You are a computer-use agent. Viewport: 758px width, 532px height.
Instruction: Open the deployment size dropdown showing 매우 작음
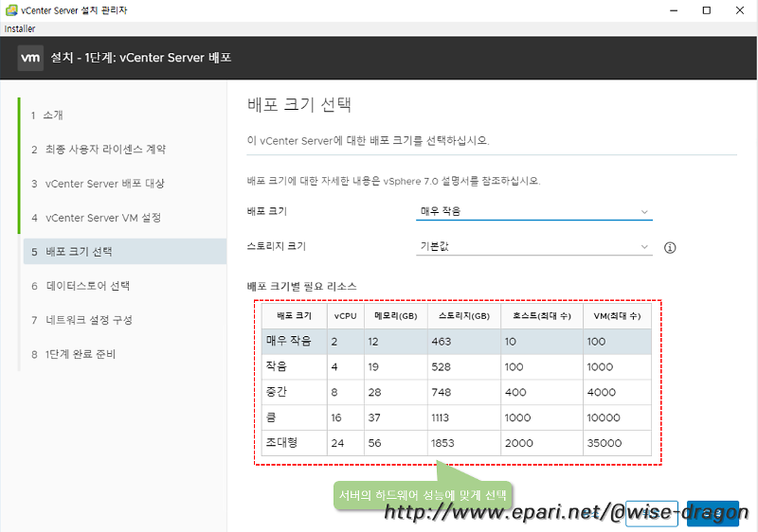click(x=533, y=211)
